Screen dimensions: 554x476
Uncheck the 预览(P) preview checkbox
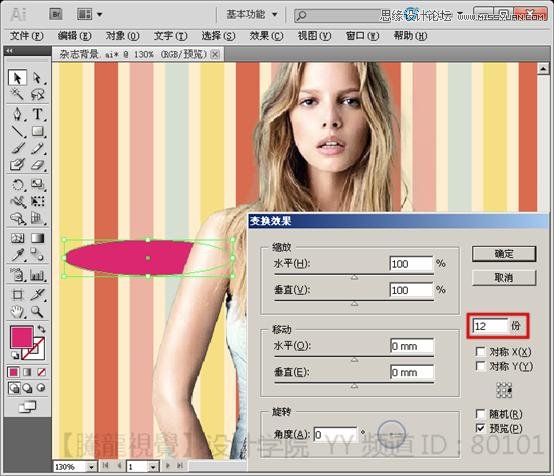pos(481,428)
